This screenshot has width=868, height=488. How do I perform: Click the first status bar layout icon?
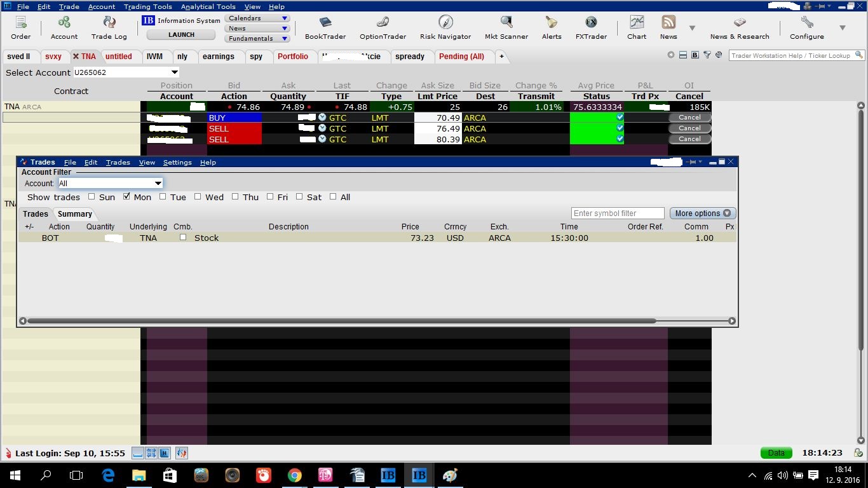click(137, 453)
